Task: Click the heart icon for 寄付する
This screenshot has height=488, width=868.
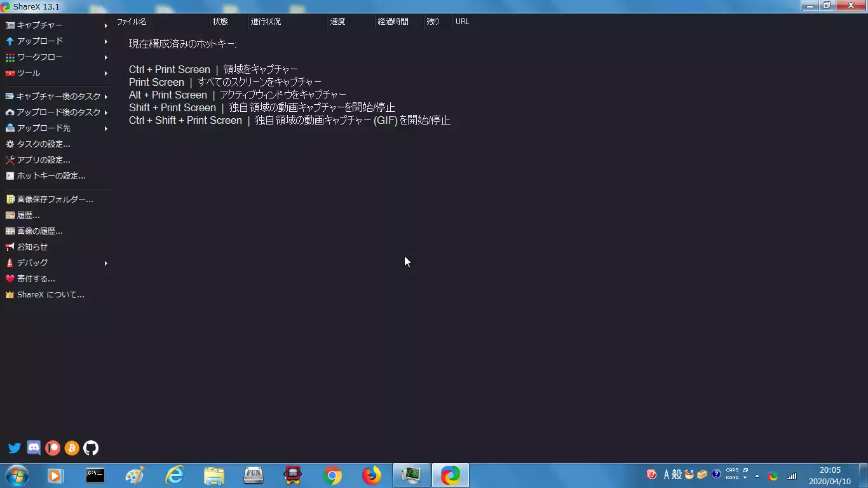Action: click(x=10, y=279)
